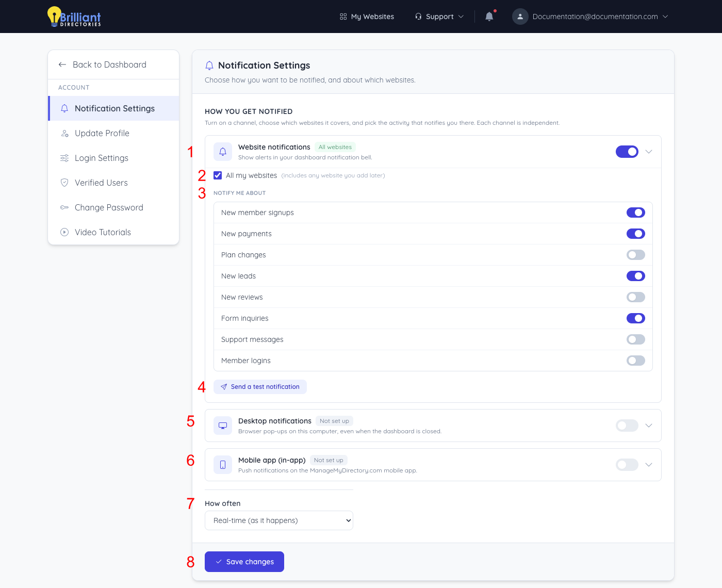Click the bell icon beside Notification Settings sidebar item

tap(64, 108)
